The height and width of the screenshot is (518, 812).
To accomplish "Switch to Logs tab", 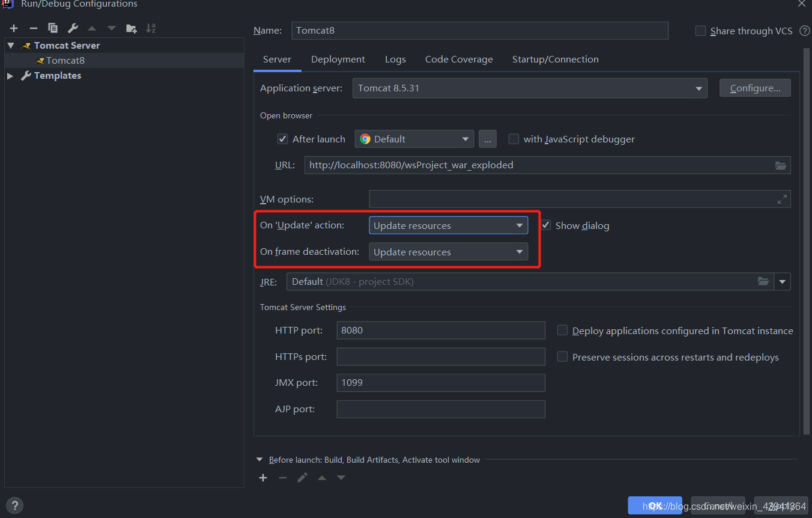I will (x=395, y=59).
